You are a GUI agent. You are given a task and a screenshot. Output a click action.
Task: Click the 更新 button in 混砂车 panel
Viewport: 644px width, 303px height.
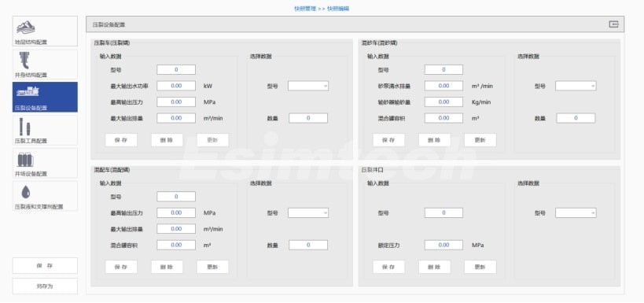point(480,140)
